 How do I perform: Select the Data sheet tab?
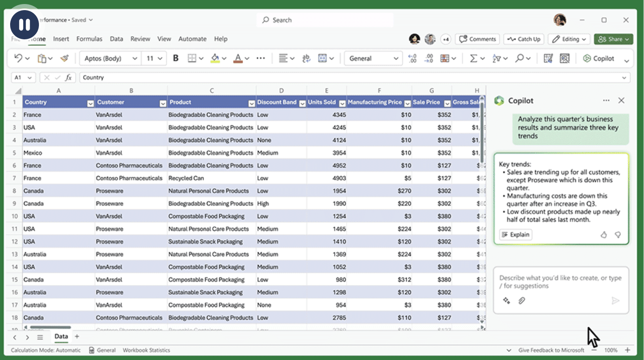[x=61, y=336]
